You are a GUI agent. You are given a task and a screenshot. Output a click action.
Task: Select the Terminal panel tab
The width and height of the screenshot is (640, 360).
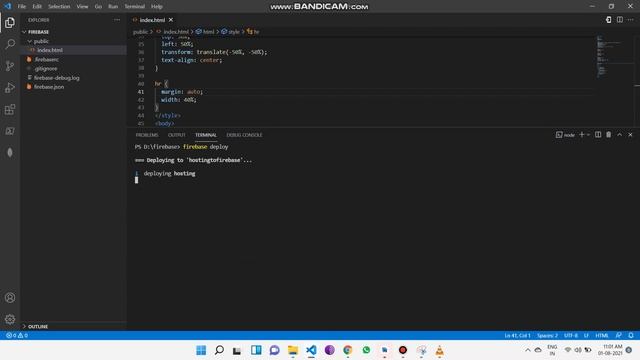pyautogui.click(x=206, y=135)
